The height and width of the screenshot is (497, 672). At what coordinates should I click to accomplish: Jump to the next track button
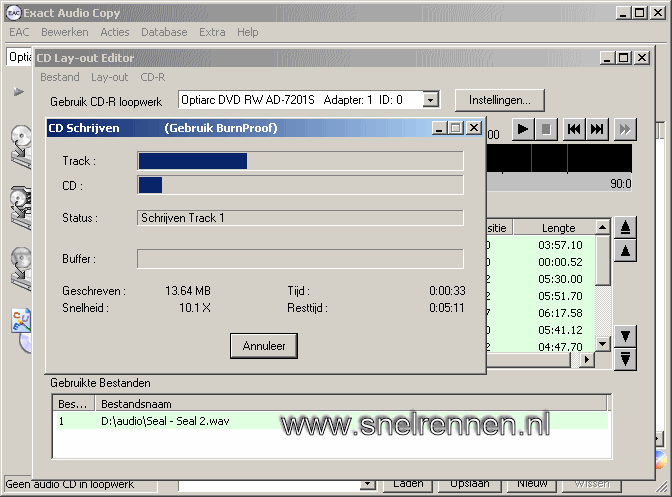tap(597, 129)
